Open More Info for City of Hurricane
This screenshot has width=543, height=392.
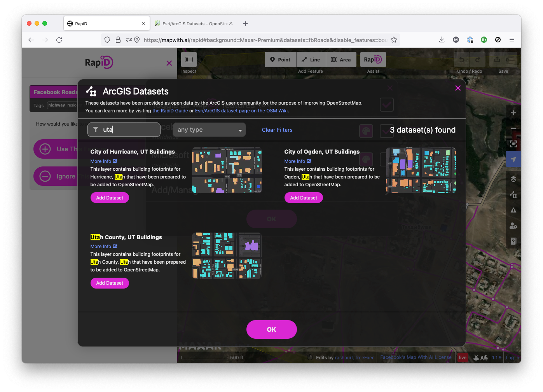coord(104,161)
